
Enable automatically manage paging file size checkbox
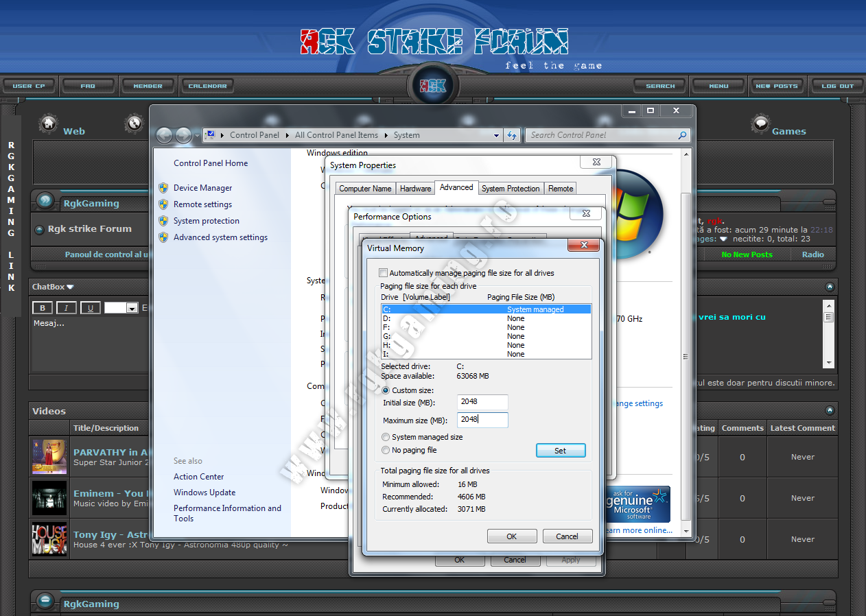tap(384, 273)
